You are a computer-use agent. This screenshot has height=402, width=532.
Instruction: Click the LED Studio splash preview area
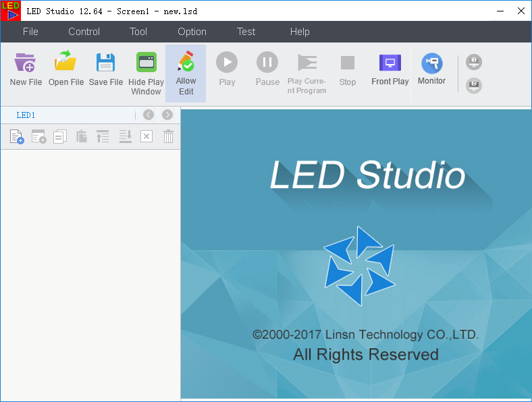click(x=356, y=254)
